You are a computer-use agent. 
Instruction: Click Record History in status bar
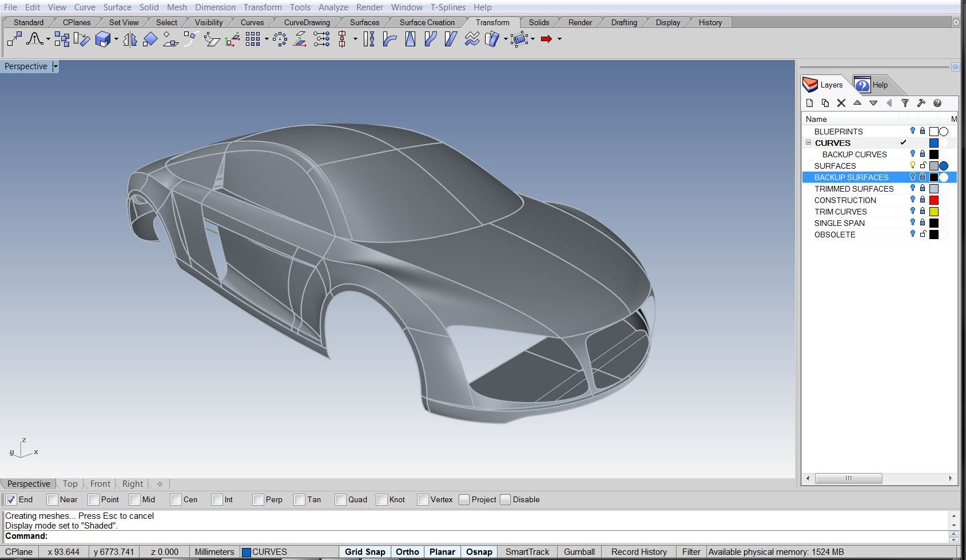[639, 552]
